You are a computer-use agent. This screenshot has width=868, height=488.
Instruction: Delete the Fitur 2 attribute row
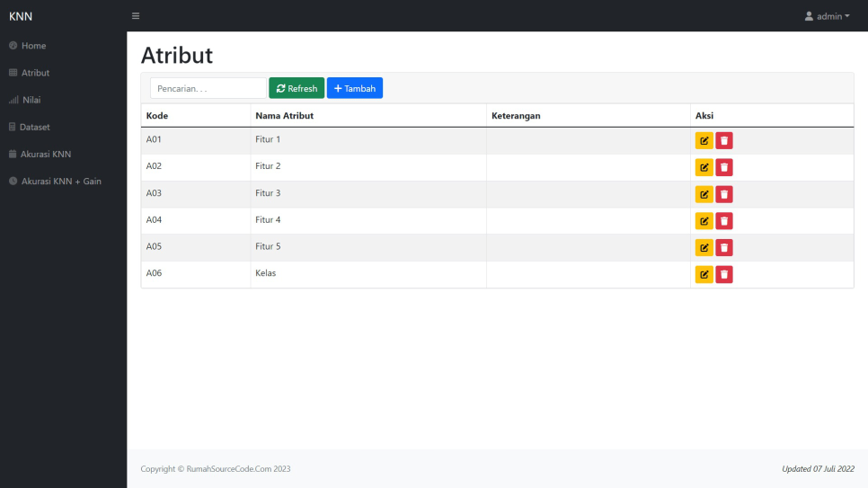click(724, 167)
